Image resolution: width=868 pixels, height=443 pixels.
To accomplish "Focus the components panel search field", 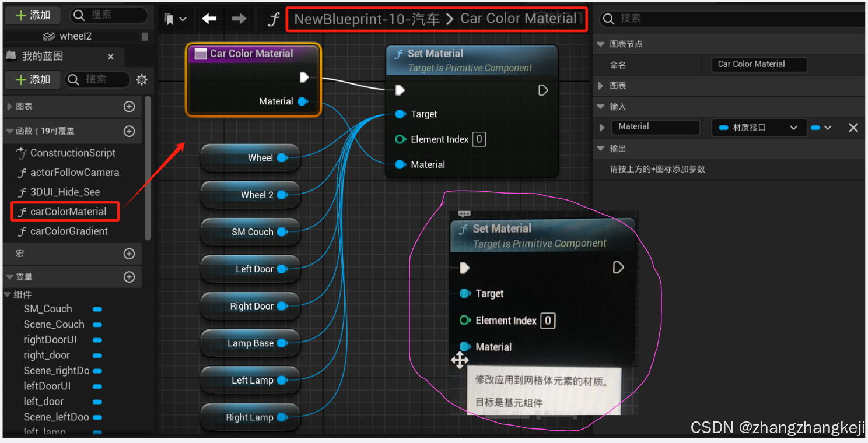I will (108, 15).
